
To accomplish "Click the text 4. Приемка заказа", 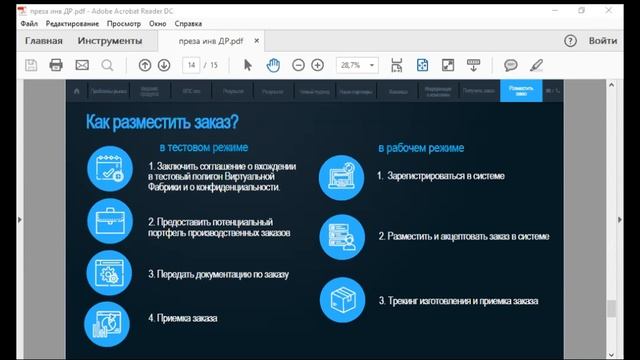I will coord(182,318).
